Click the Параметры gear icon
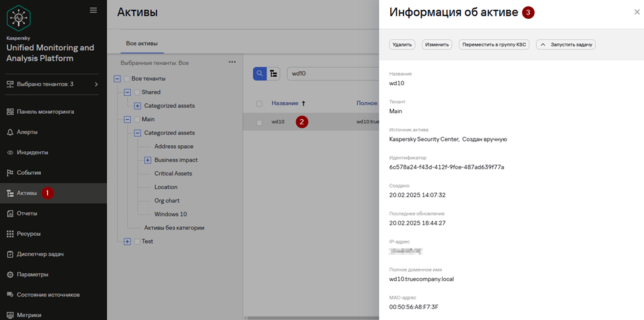The image size is (644, 320). coord(10,275)
